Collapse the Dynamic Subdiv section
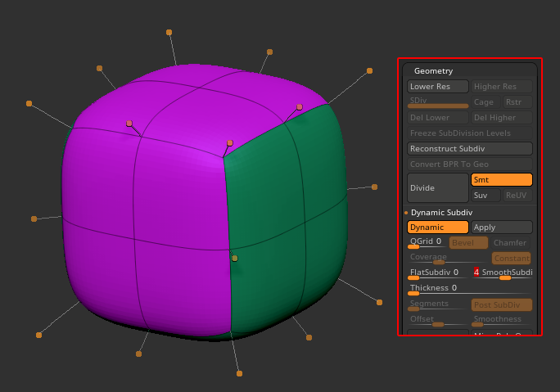 (x=441, y=213)
